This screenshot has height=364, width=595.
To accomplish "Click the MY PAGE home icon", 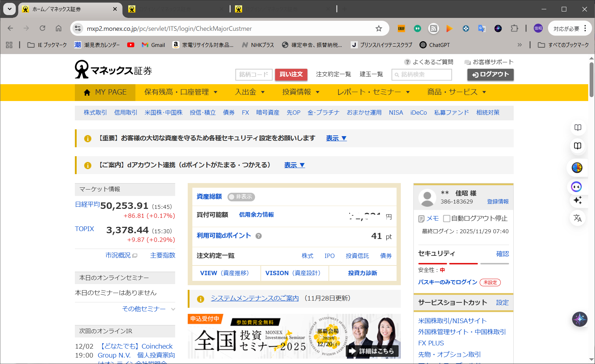I will (x=87, y=92).
